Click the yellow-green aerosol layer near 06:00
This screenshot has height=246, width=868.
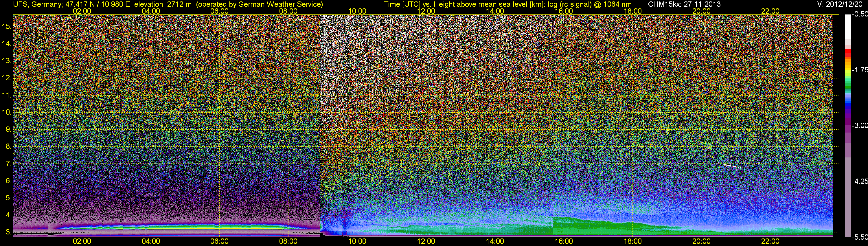tap(216, 227)
